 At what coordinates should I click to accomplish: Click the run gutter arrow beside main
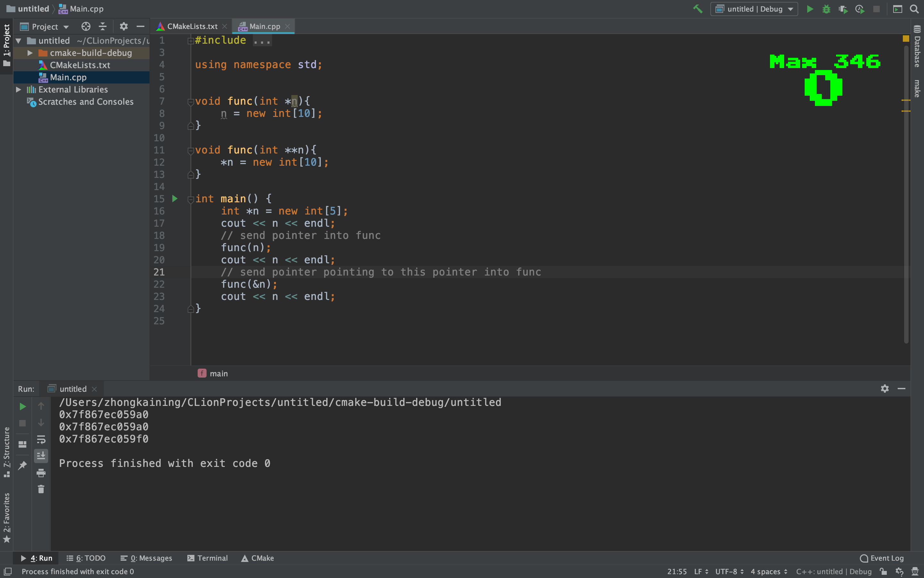click(175, 199)
